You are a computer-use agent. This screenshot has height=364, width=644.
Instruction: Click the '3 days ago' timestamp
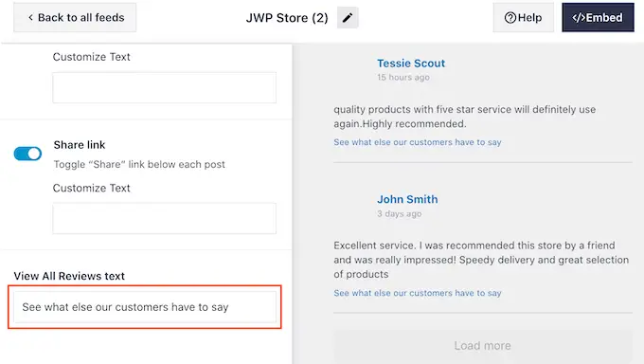pos(400,214)
